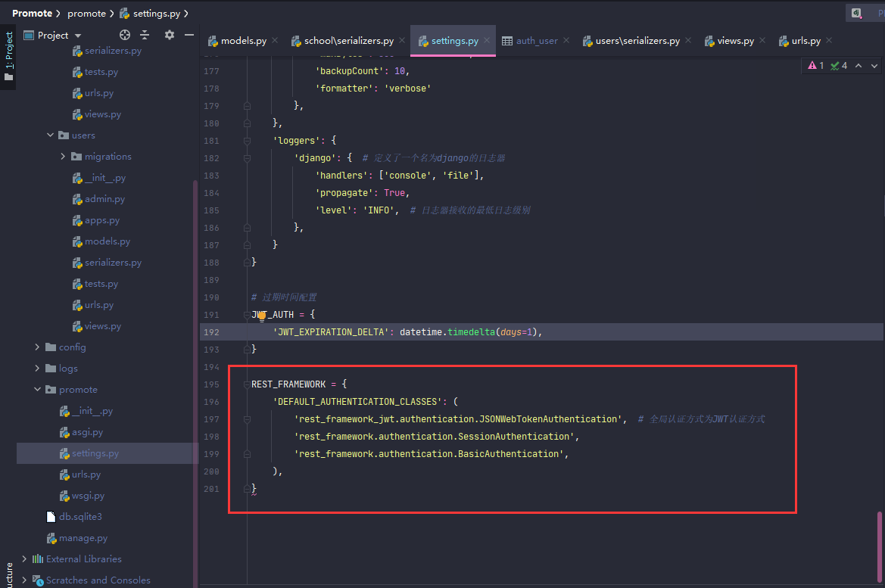Screen dimensions: 885x588
Task: Click the warning count indicator
Action: pyautogui.click(x=815, y=65)
